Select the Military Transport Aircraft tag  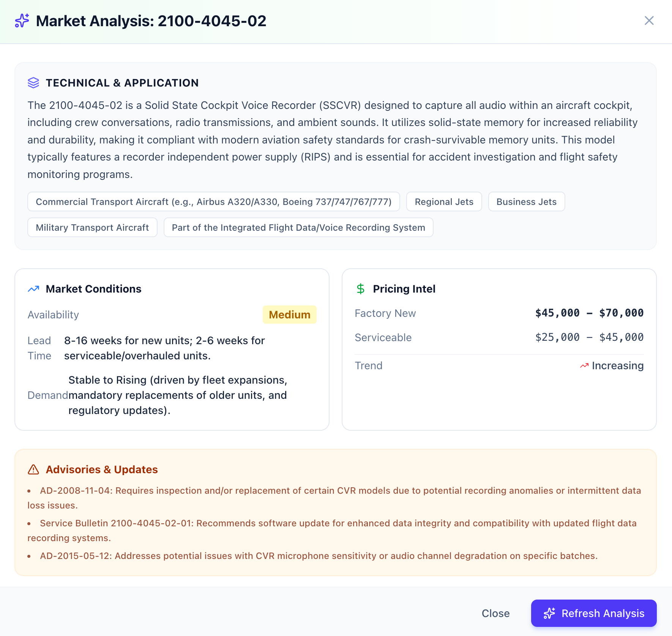point(92,227)
